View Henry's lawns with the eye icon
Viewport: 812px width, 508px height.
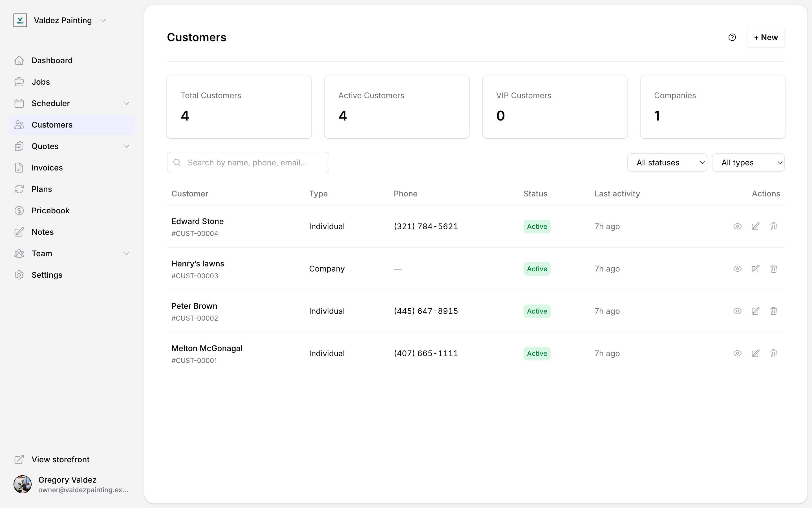click(x=738, y=269)
